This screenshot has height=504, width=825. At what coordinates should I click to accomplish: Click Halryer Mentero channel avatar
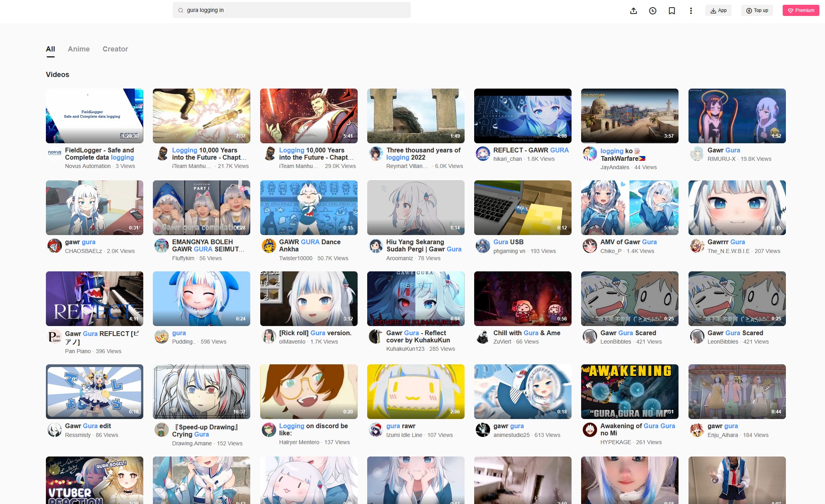(x=269, y=429)
